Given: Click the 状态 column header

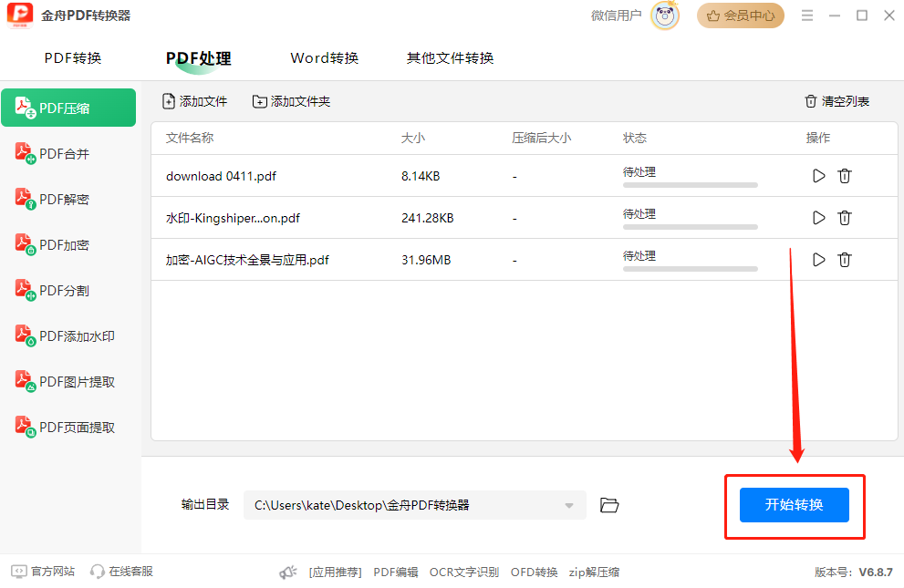Looking at the screenshot, I should 635,138.
